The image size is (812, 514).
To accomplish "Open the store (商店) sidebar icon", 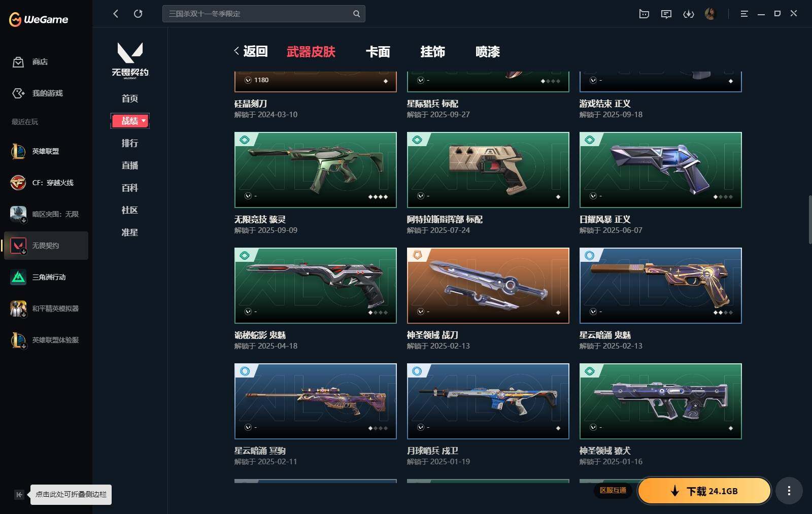I will pos(18,62).
